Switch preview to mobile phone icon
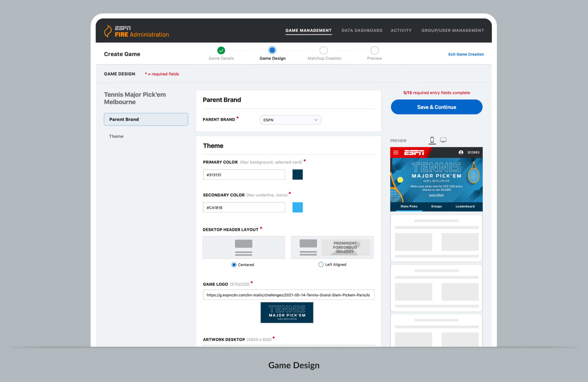 point(432,140)
